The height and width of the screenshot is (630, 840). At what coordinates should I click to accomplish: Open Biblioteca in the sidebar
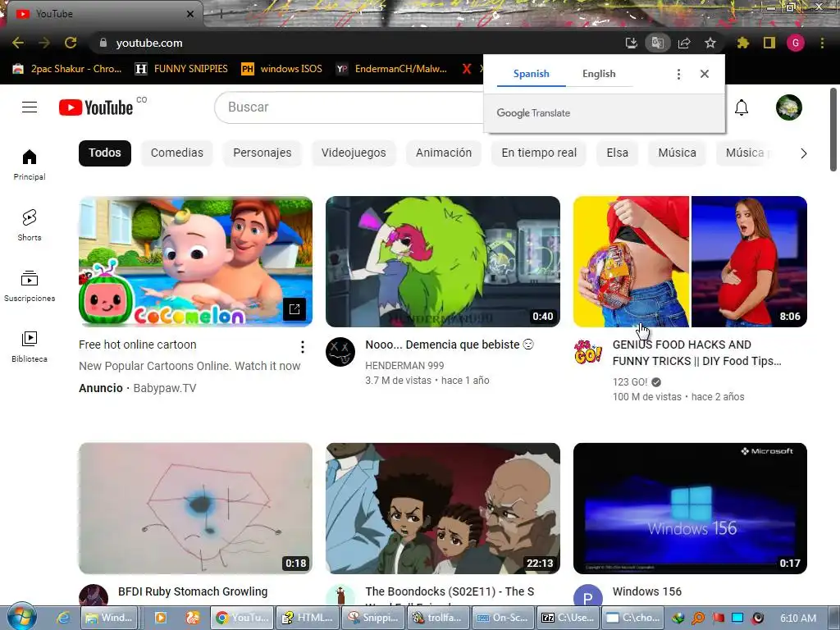[30, 347]
